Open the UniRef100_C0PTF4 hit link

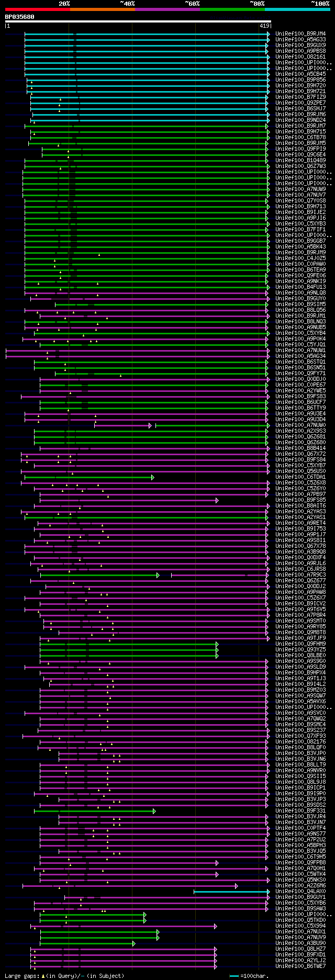[300, 828]
